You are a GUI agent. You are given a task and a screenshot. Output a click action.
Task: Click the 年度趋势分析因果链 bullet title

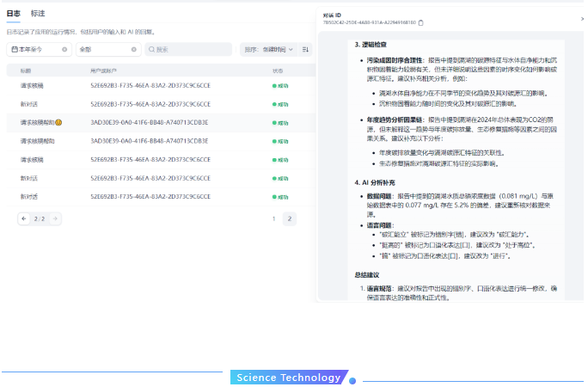394,120
